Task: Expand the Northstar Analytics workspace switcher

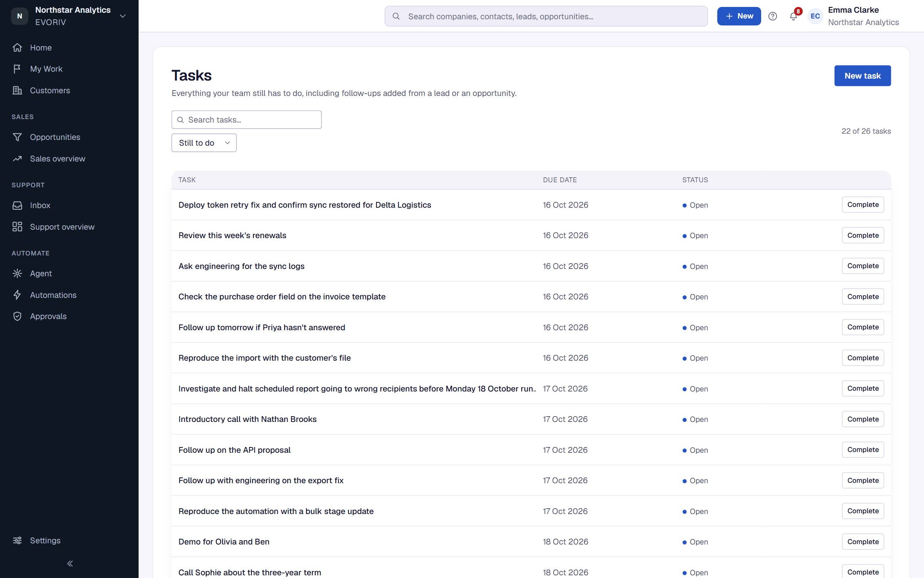Action: pos(123,16)
